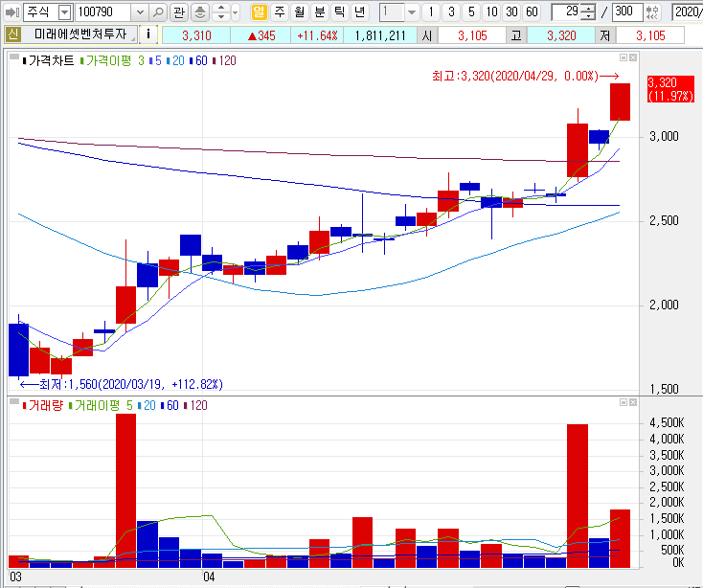Click the up/down stock navigation arrows icon
Viewport: 703px width, 588px height.
coord(221,12)
